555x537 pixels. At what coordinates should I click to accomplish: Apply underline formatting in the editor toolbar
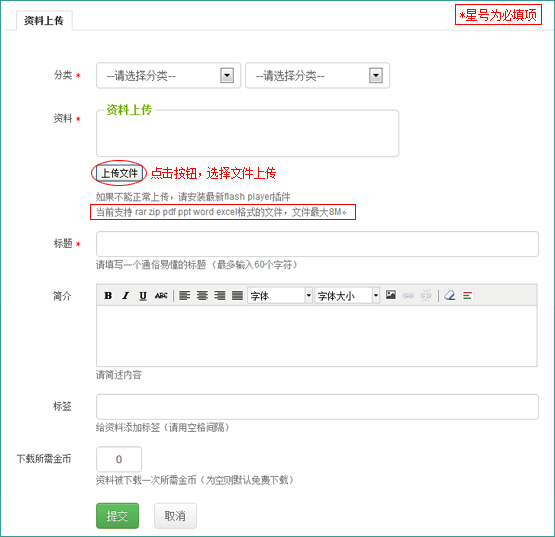point(143,295)
